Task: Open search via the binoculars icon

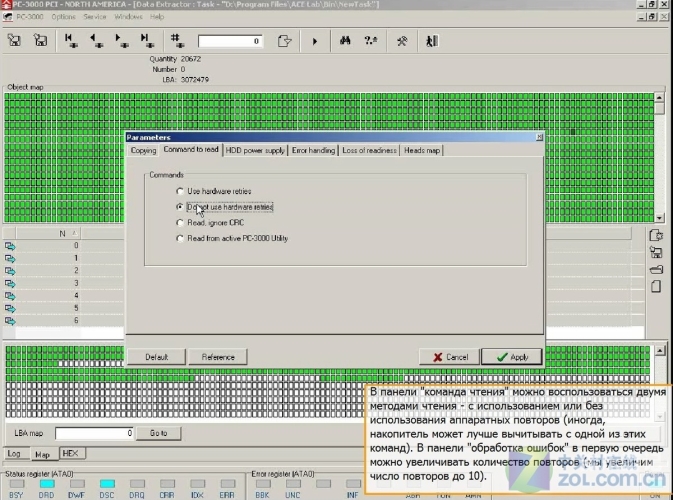Action: pyautogui.click(x=345, y=41)
